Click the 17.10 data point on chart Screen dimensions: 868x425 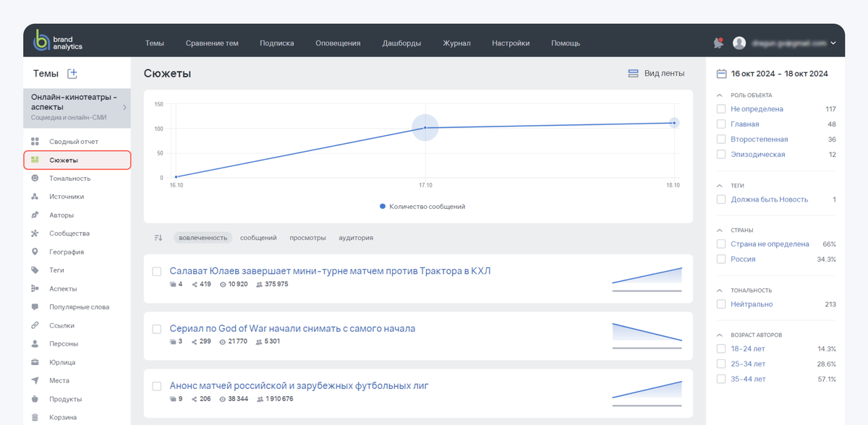425,128
